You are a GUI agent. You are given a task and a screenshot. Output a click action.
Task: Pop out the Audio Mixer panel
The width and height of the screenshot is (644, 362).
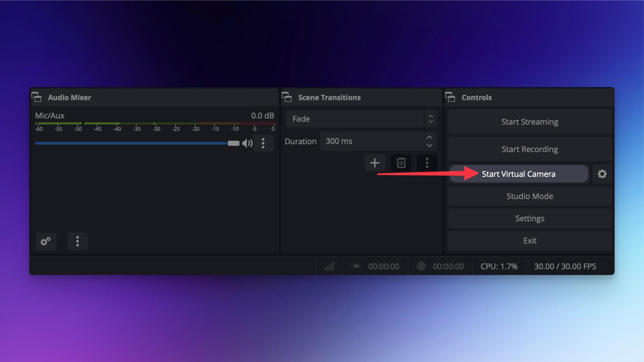coord(37,97)
